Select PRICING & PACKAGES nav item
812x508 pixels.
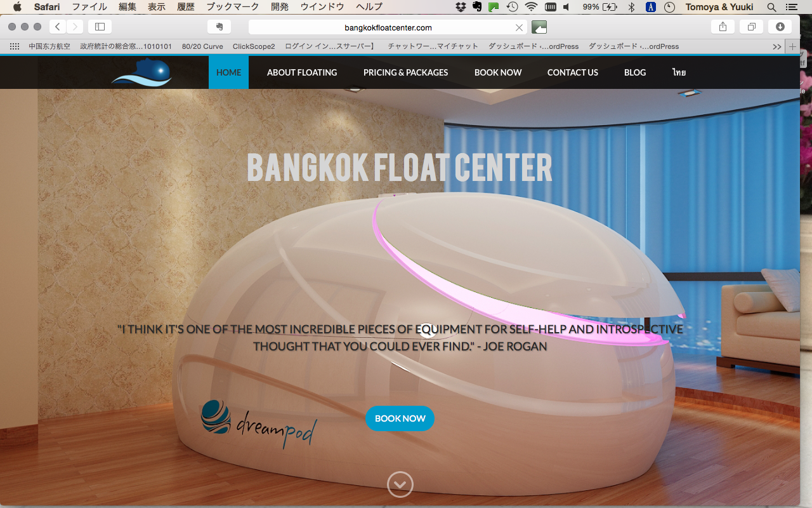[x=406, y=72]
